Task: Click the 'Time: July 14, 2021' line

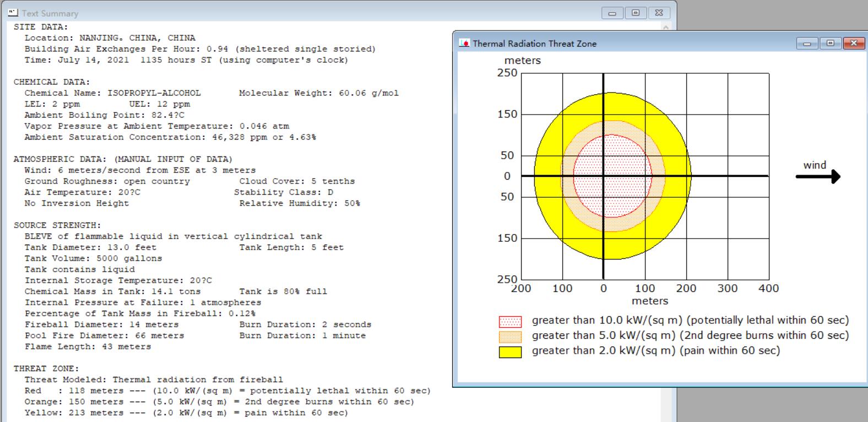Action: 186,60
